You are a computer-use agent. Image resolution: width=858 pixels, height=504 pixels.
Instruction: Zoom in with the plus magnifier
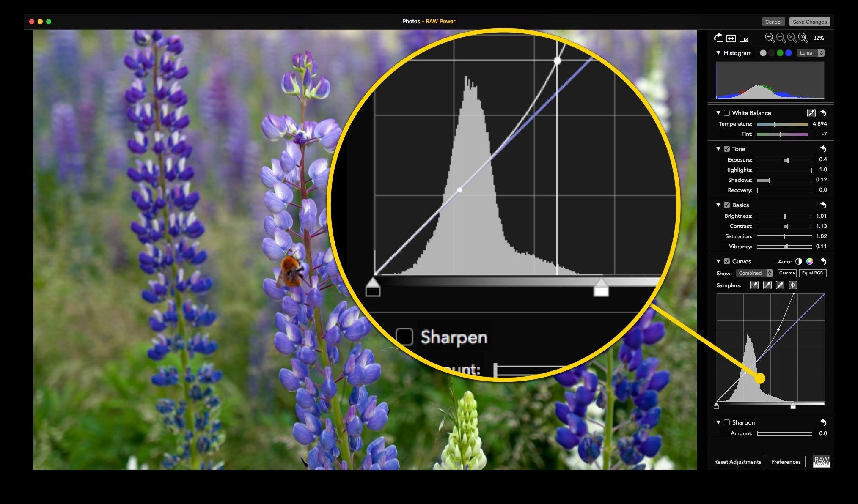click(x=770, y=38)
